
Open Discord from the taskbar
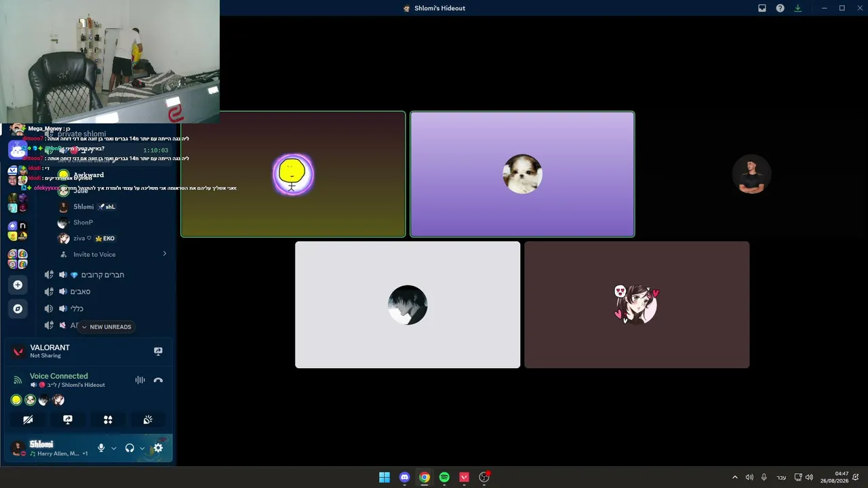(x=404, y=477)
